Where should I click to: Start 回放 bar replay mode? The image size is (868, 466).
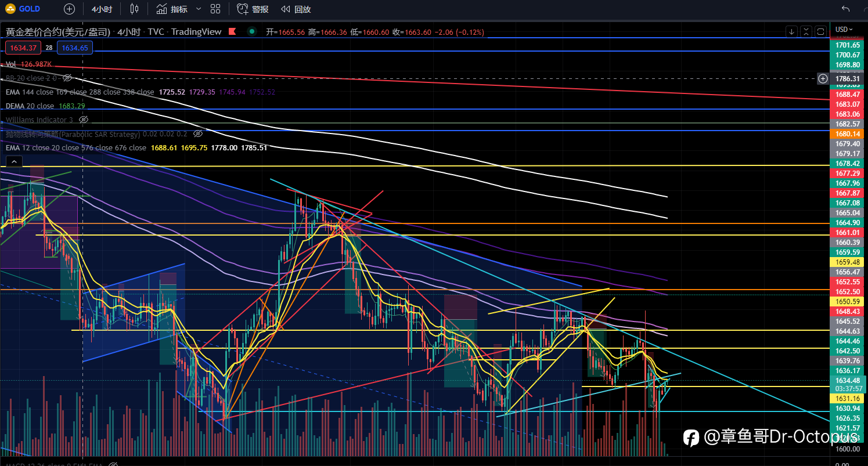(296, 9)
